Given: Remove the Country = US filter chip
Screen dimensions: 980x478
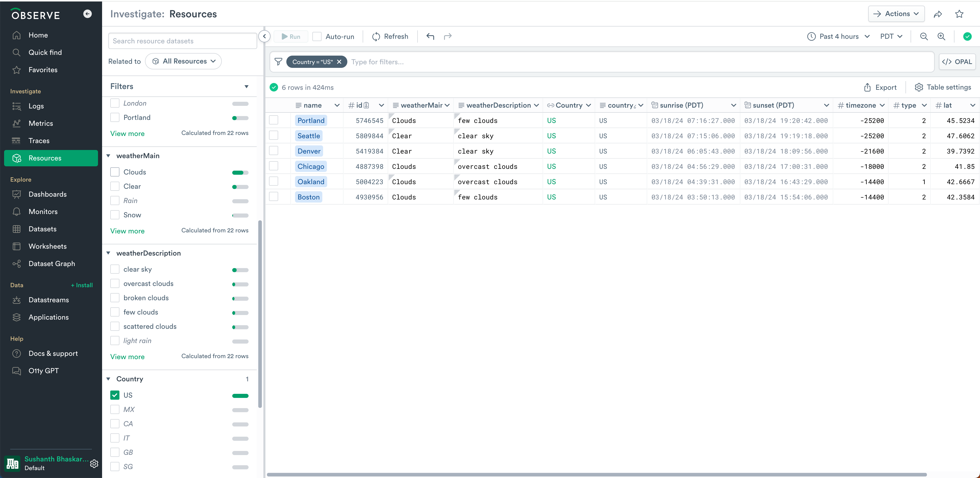Looking at the screenshot, I should [339, 62].
